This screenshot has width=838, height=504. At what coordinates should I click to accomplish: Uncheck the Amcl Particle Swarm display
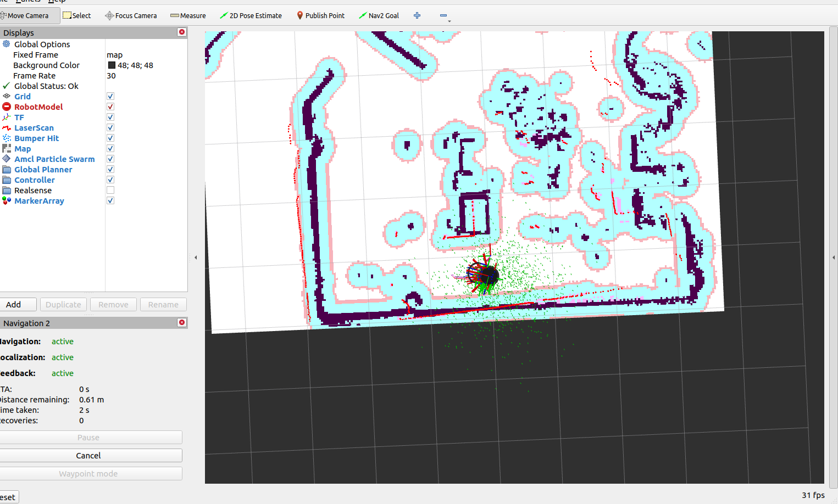(110, 158)
